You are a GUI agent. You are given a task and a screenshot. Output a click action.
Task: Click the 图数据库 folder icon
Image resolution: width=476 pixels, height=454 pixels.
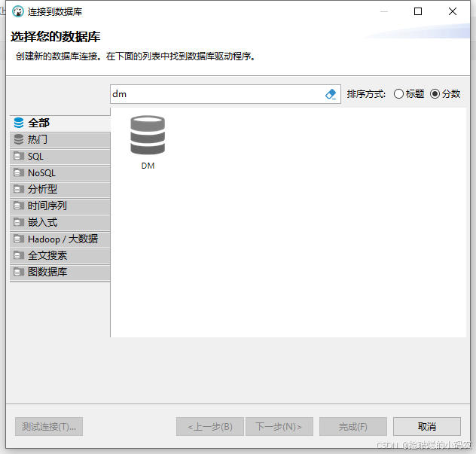click(x=19, y=272)
